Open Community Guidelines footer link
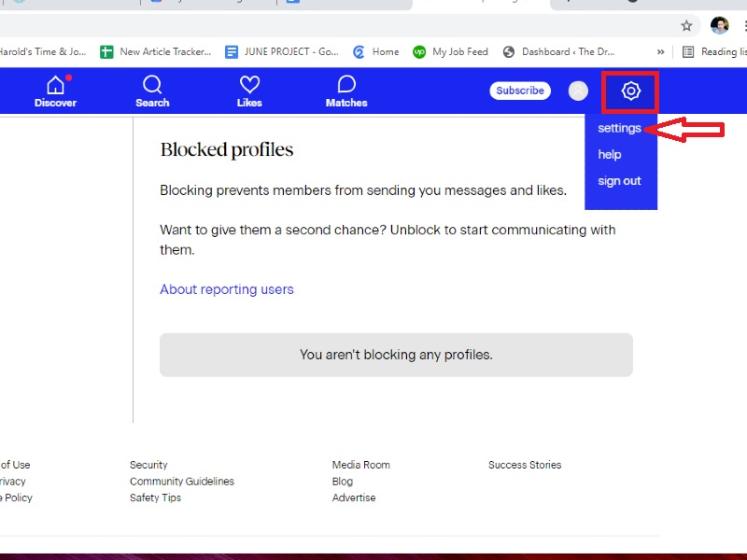 click(x=182, y=482)
